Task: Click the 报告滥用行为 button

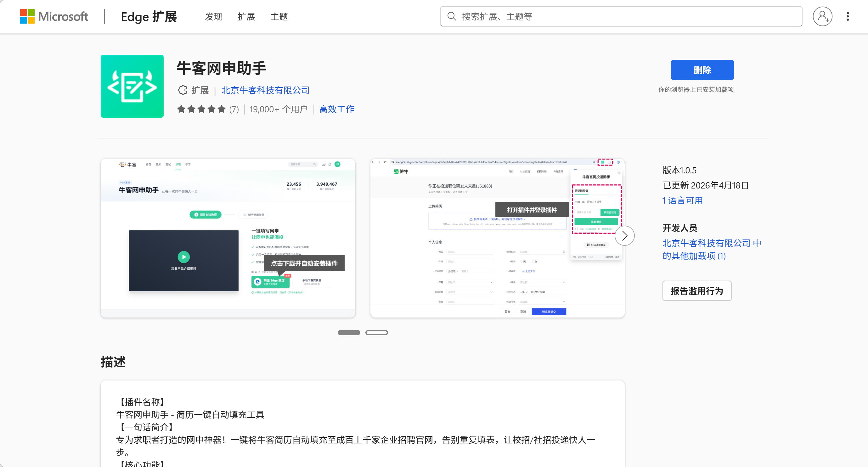Action: pos(696,291)
